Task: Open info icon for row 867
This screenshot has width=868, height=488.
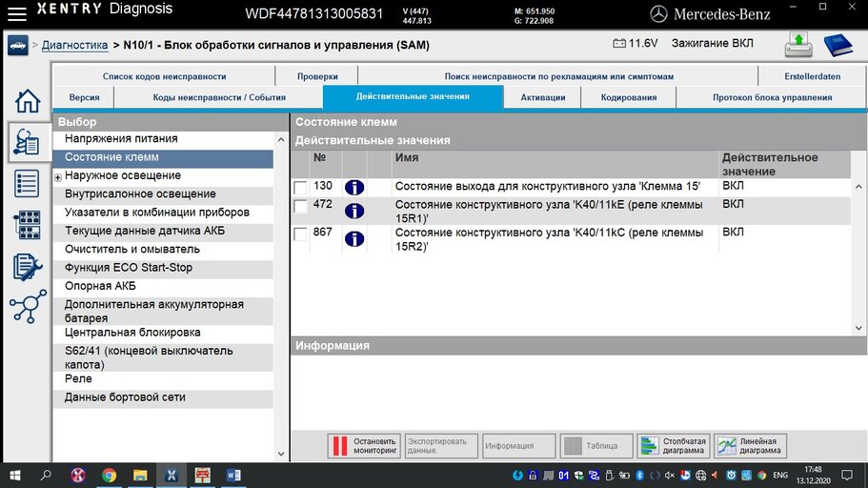Action: click(354, 238)
